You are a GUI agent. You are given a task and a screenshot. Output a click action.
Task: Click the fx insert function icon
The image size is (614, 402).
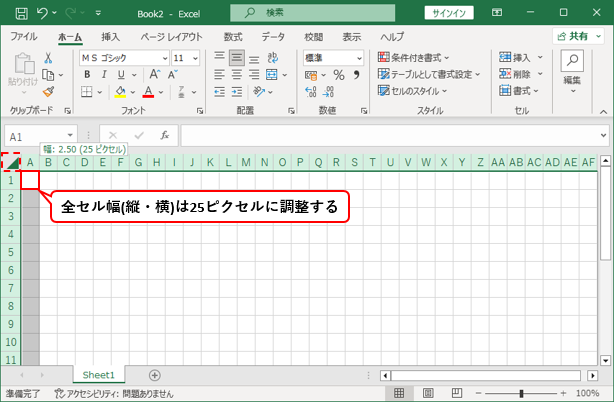[164, 135]
